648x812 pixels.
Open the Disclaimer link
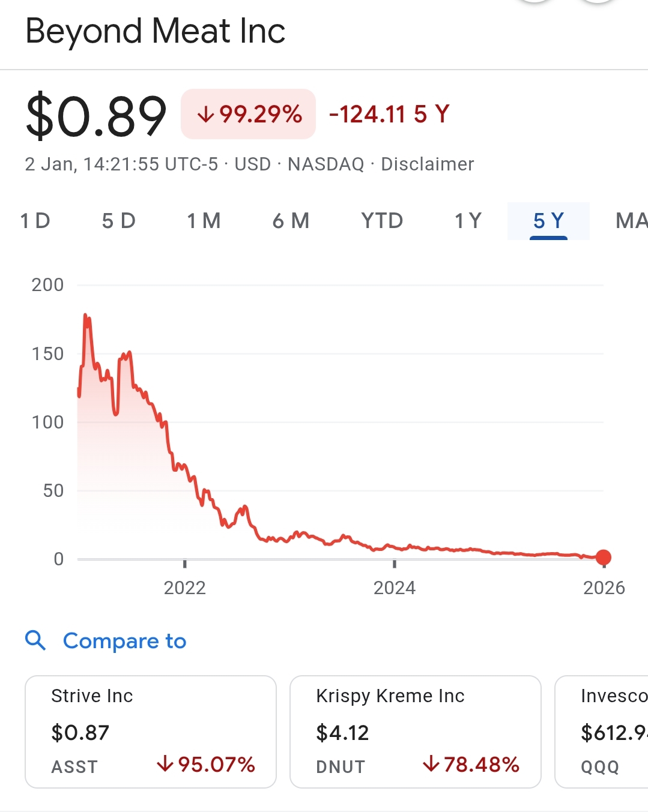coord(427,164)
